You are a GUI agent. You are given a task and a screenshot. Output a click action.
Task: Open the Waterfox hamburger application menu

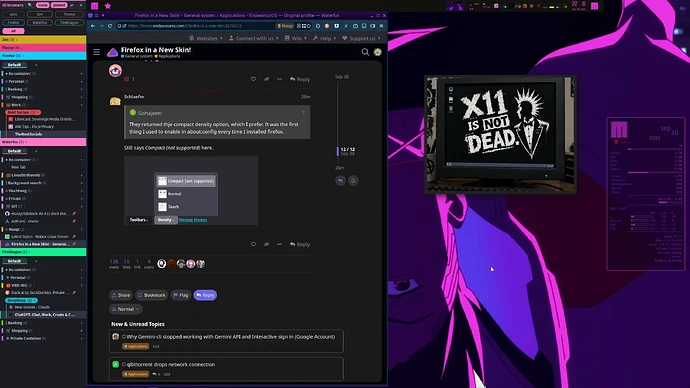click(x=381, y=26)
